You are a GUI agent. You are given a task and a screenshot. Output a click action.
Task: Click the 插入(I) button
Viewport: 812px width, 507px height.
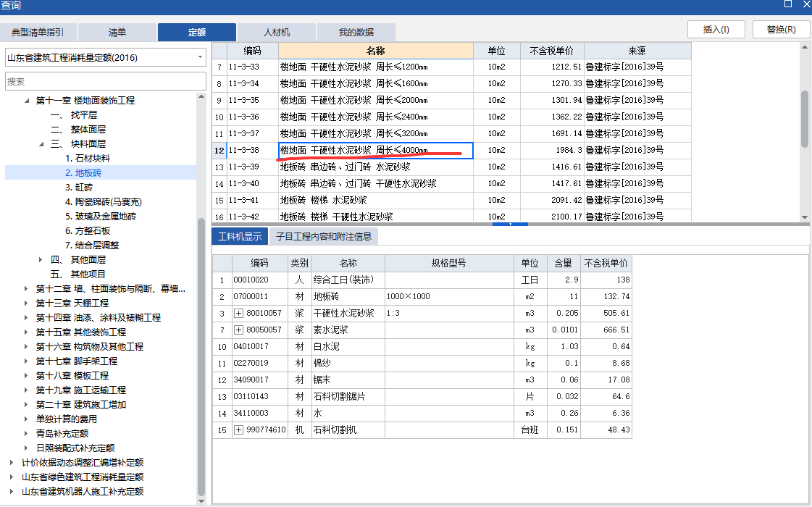pos(716,30)
